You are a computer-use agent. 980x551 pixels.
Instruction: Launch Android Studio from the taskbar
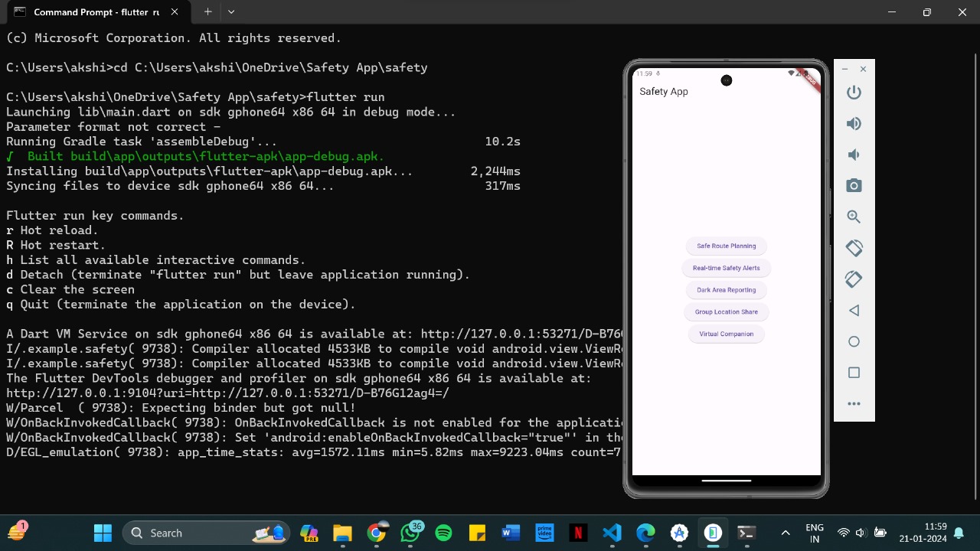pyautogui.click(x=679, y=533)
